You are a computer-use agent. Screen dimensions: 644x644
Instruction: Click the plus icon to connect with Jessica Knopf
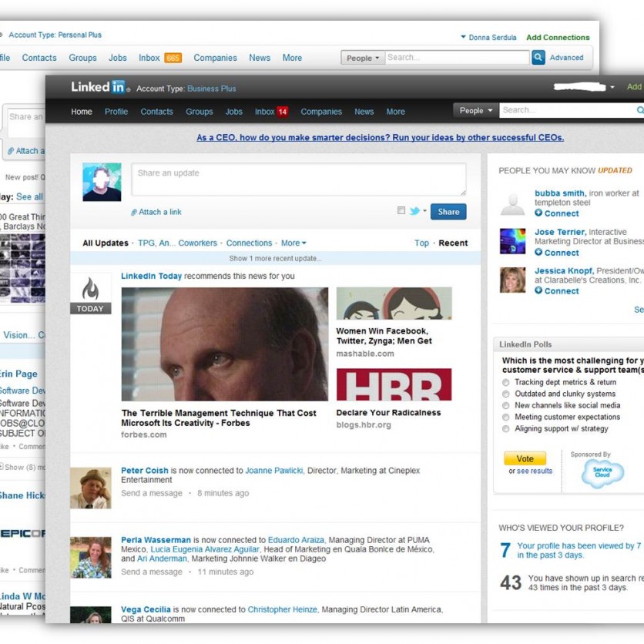tap(538, 291)
